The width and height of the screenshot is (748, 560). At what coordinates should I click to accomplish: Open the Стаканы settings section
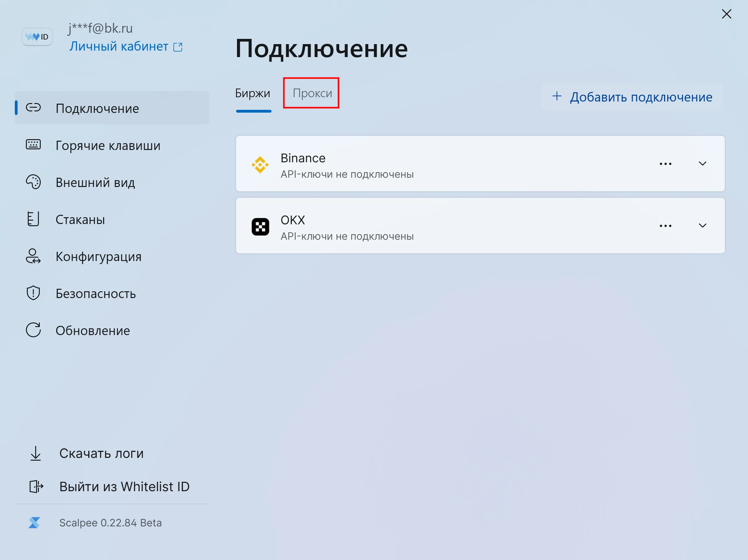[x=80, y=219]
